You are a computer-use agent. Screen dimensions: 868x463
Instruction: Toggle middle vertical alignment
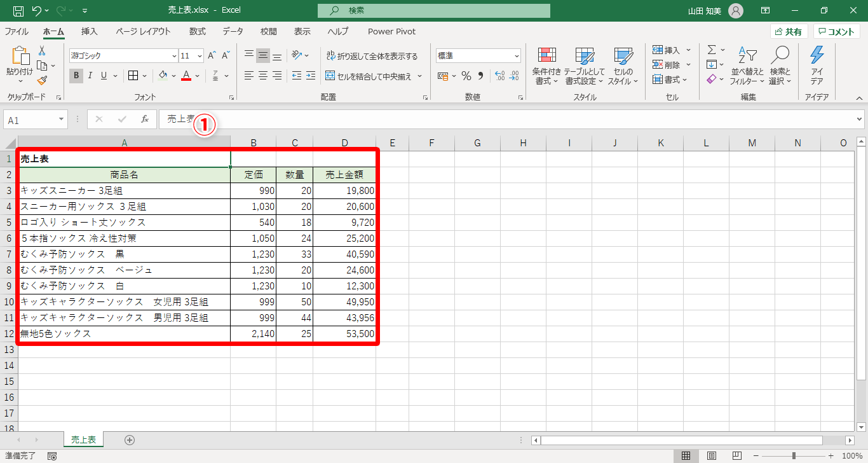tap(263, 56)
